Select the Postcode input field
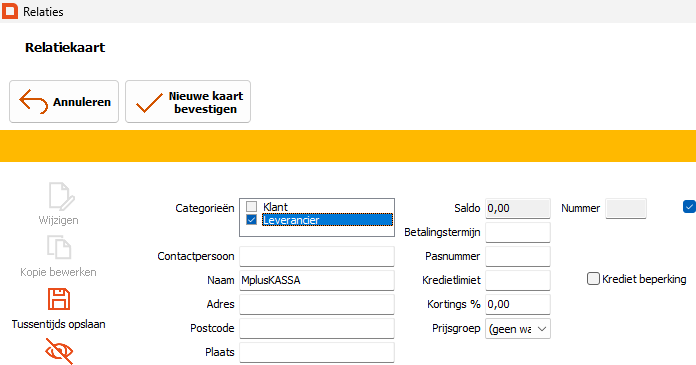 click(317, 328)
